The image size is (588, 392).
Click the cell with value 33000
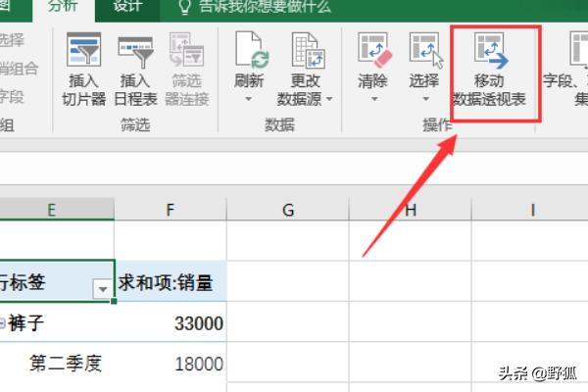(x=171, y=322)
